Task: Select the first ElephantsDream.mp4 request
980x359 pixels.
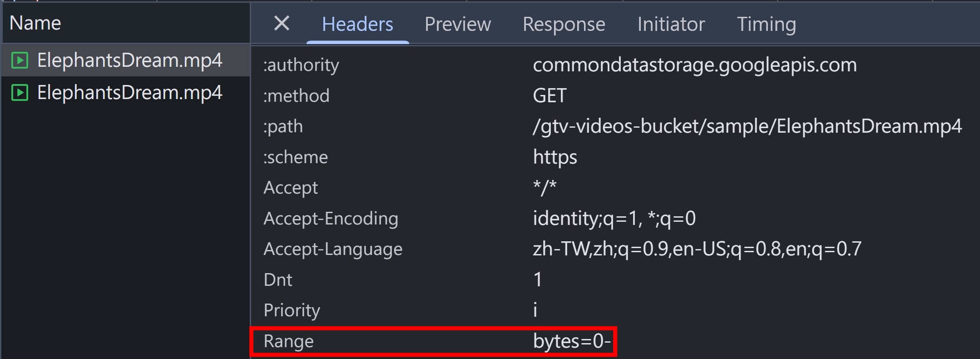Action: pyautogui.click(x=125, y=60)
